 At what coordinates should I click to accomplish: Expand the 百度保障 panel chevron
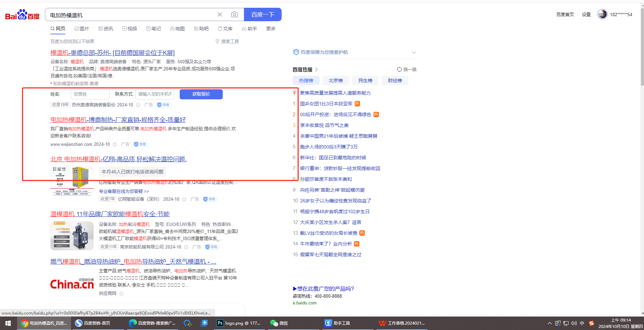(x=414, y=52)
